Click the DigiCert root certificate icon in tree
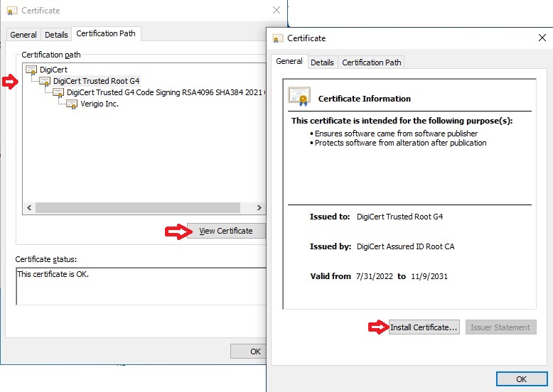553x392 pixels. pyautogui.click(x=31, y=70)
